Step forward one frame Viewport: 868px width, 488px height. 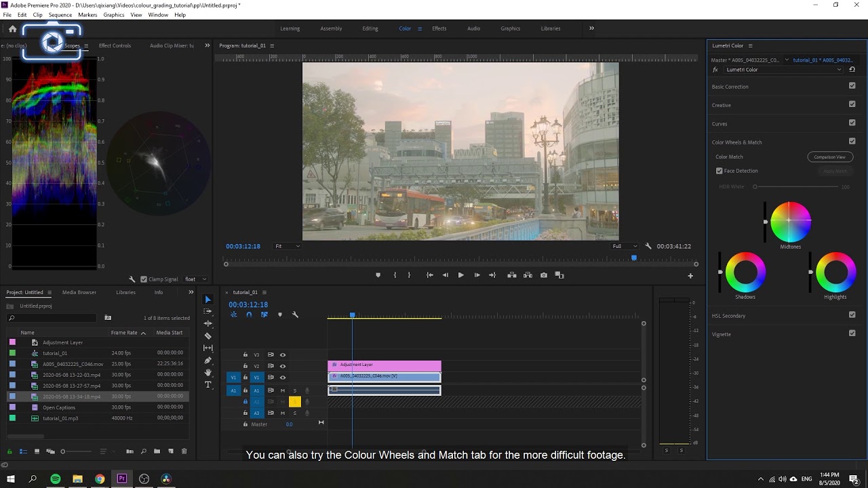pyautogui.click(x=477, y=275)
